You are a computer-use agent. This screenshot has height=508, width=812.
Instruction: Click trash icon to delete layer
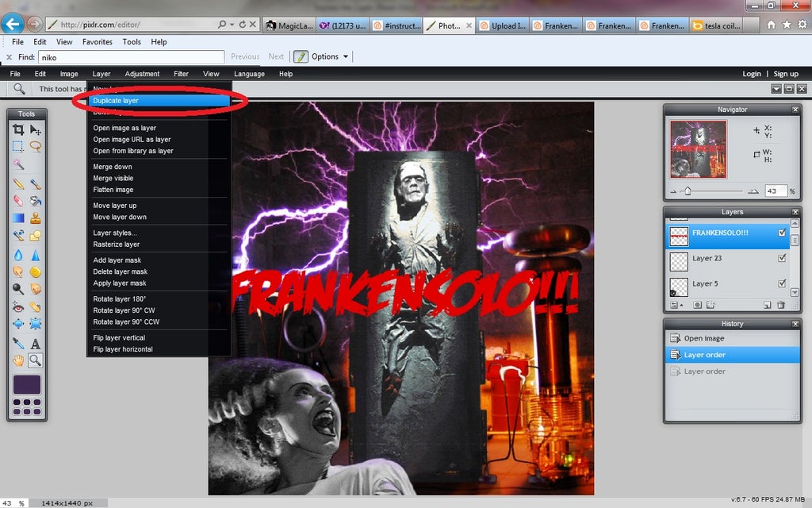[781, 306]
